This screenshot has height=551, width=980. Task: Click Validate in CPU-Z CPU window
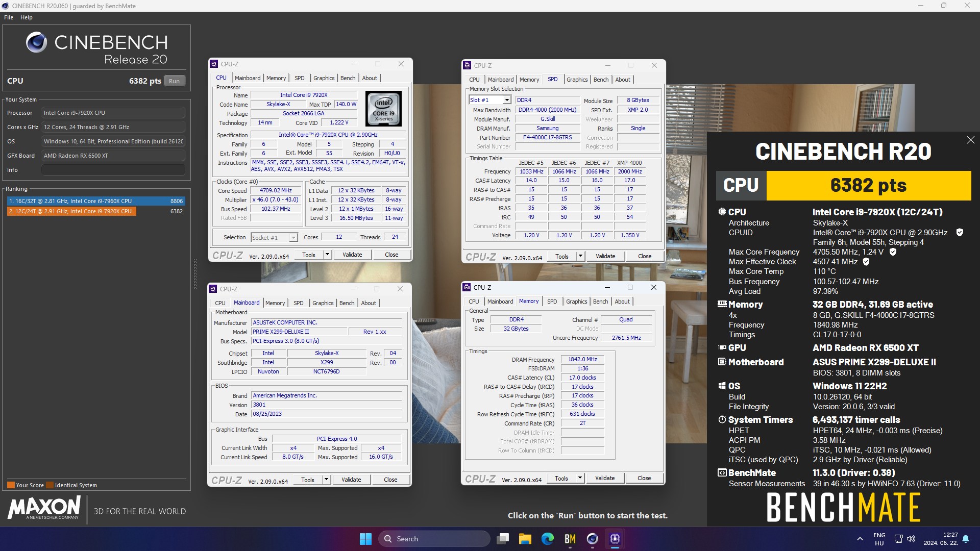[352, 255]
